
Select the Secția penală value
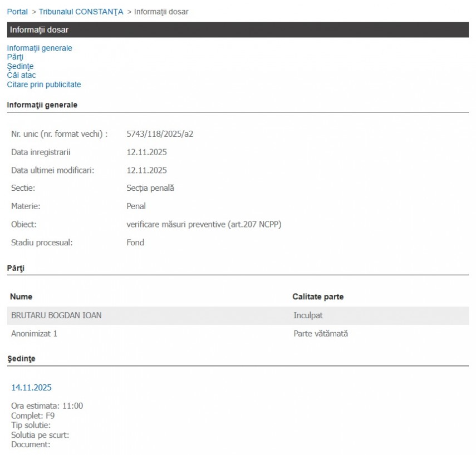(x=150, y=188)
